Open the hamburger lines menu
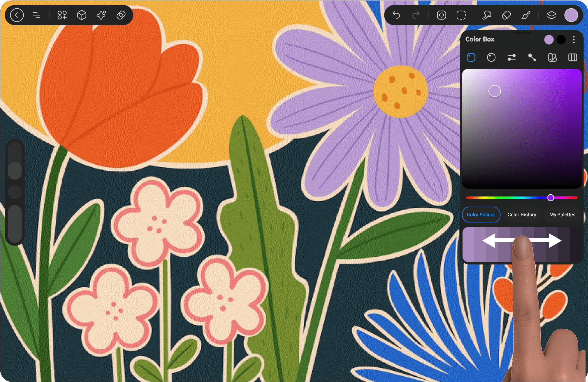Image resolution: width=588 pixels, height=382 pixels. click(x=36, y=15)
